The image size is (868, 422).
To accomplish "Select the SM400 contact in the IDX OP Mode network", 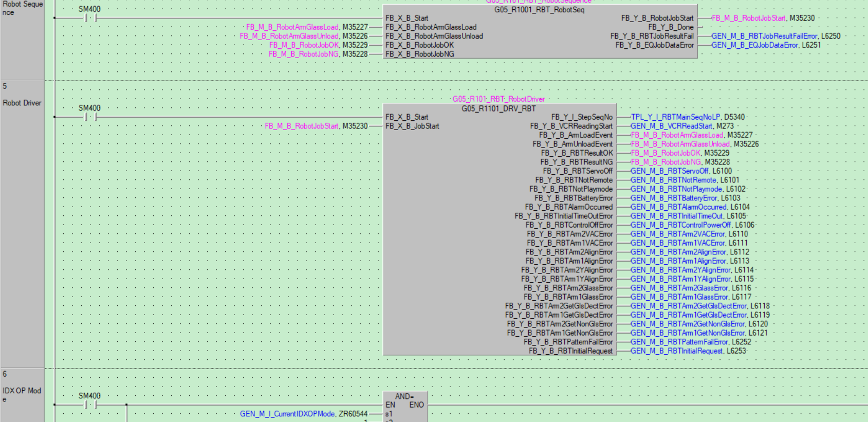I will (90, 405).
